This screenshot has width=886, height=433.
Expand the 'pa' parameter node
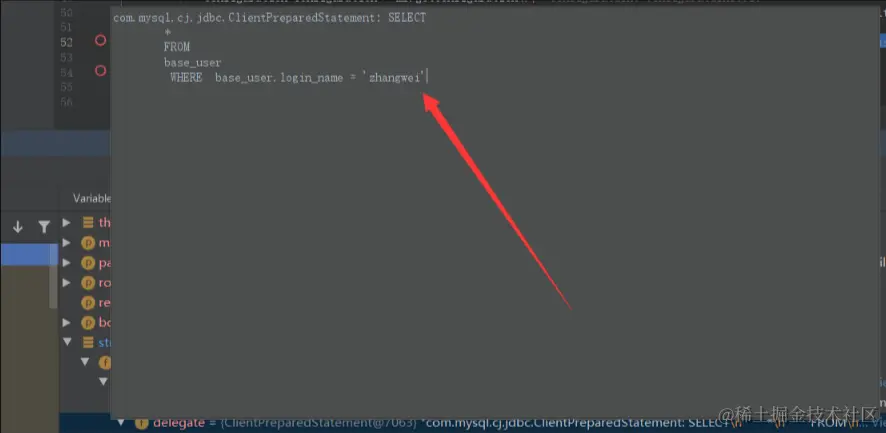point(67,262)
